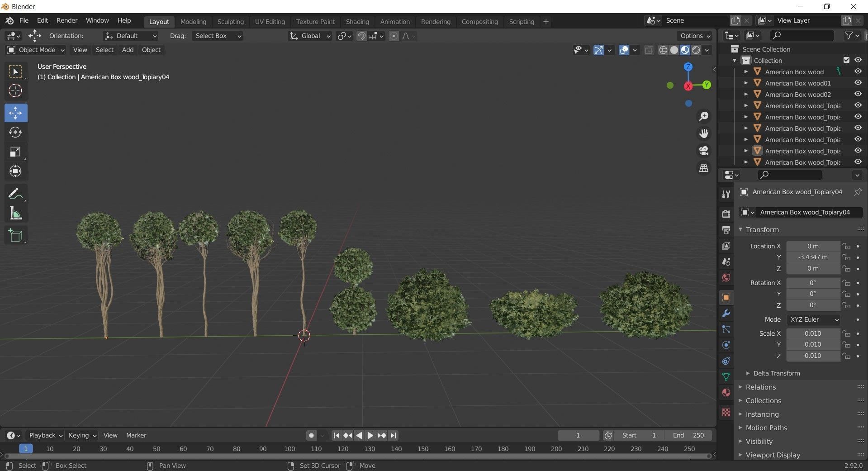Open the Texture properties tab
868x471 pixels.
click(x=726, y=412)
